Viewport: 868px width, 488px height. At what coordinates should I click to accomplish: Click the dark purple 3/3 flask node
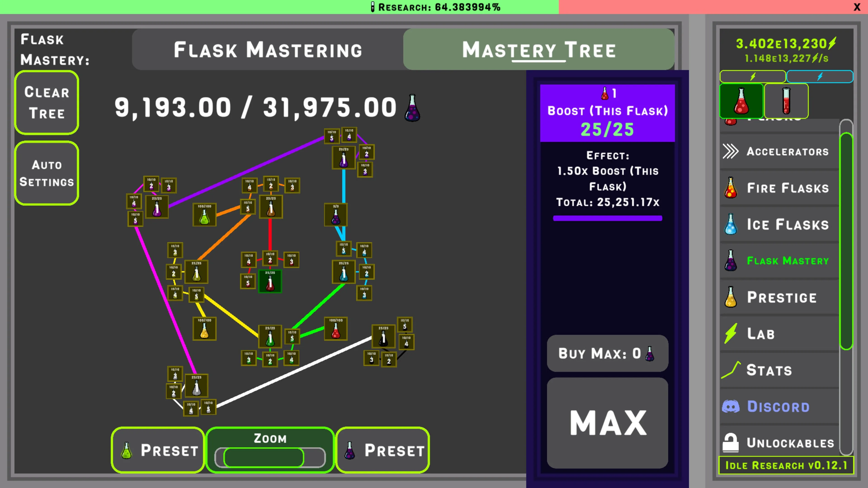coord(336,215)
